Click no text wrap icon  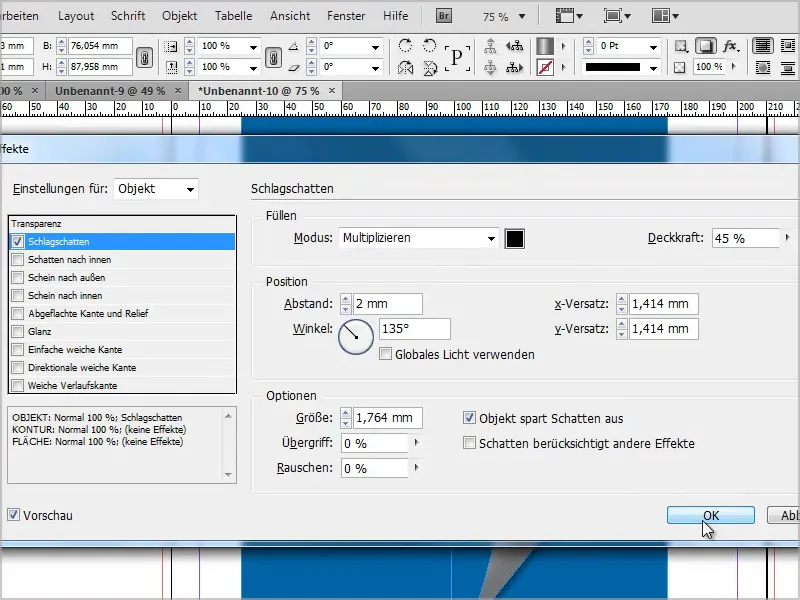click(x=763, y=46)
